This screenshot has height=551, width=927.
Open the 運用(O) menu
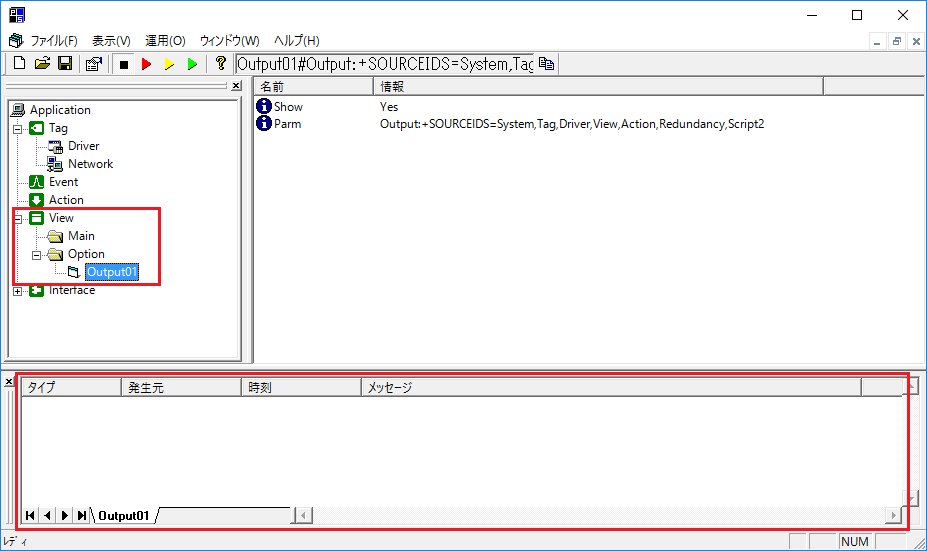[165, 41]
